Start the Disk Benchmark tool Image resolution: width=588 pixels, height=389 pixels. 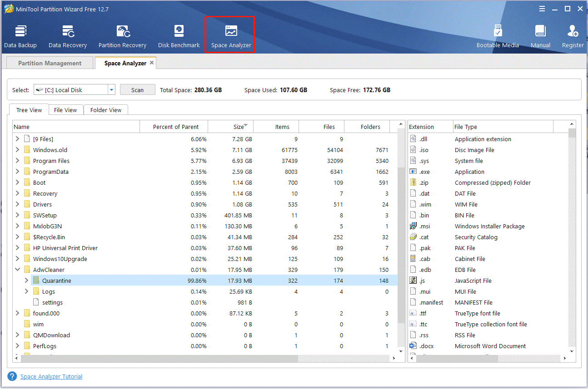(179, 36)
